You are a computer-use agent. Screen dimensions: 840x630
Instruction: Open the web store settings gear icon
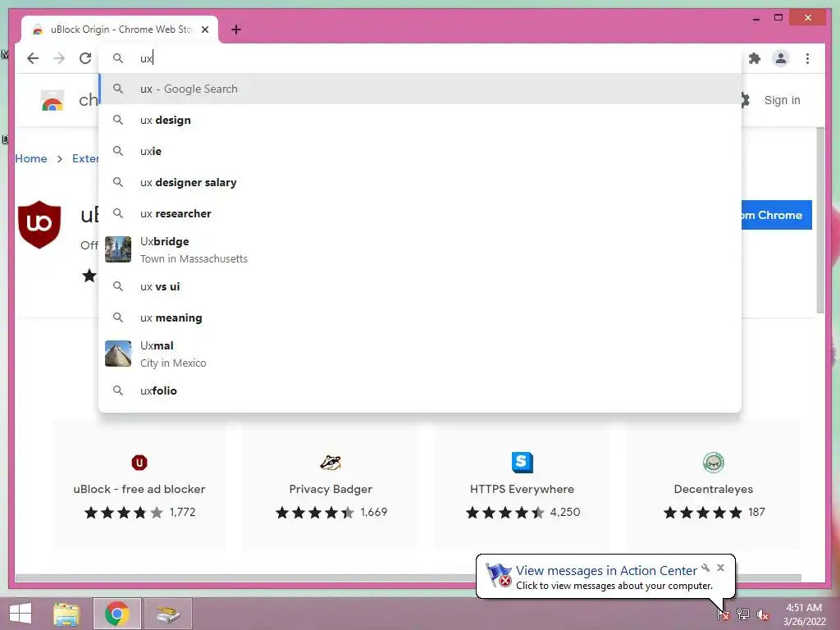point(745,100)
